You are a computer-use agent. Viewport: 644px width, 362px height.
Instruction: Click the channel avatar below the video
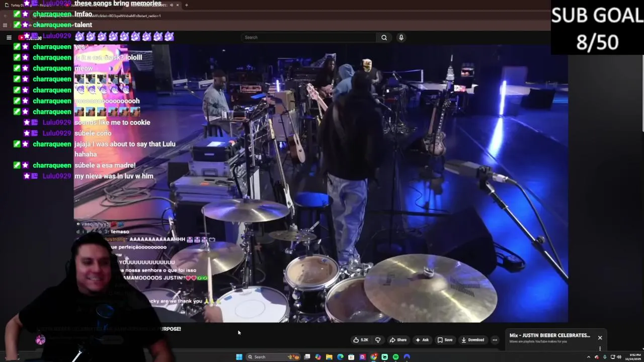coord(40,340)
